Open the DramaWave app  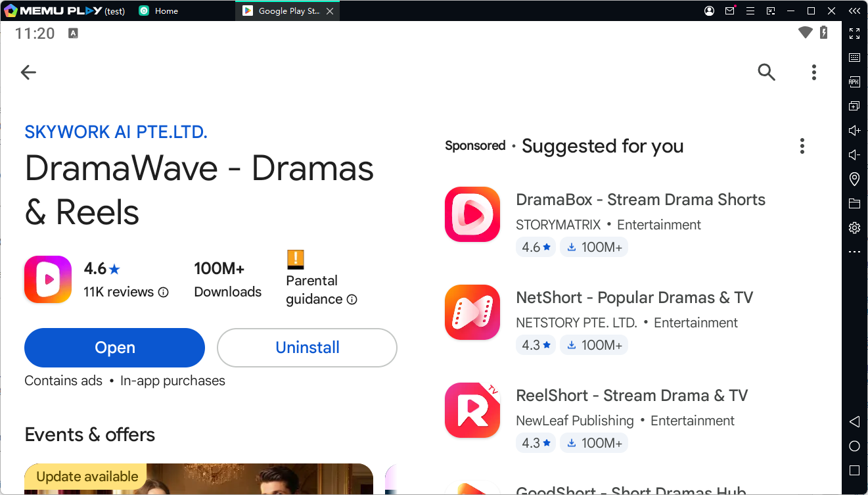point(114,348)
